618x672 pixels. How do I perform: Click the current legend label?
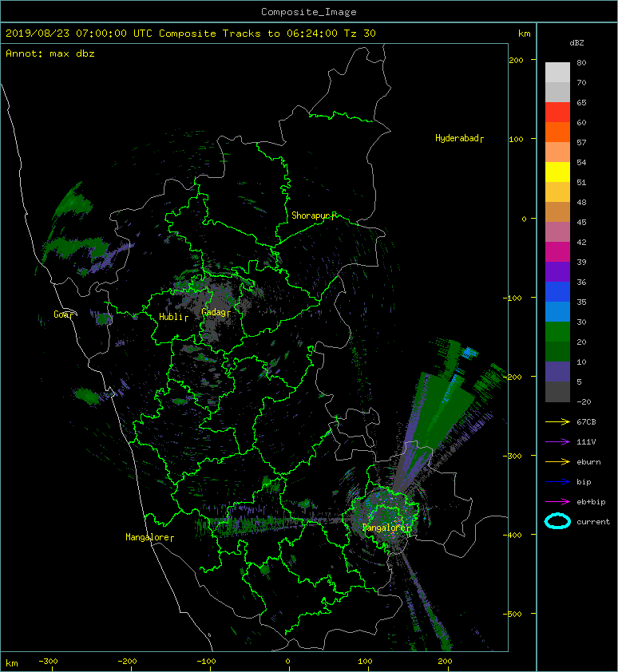pyautogui.click(x=593, y=522)
